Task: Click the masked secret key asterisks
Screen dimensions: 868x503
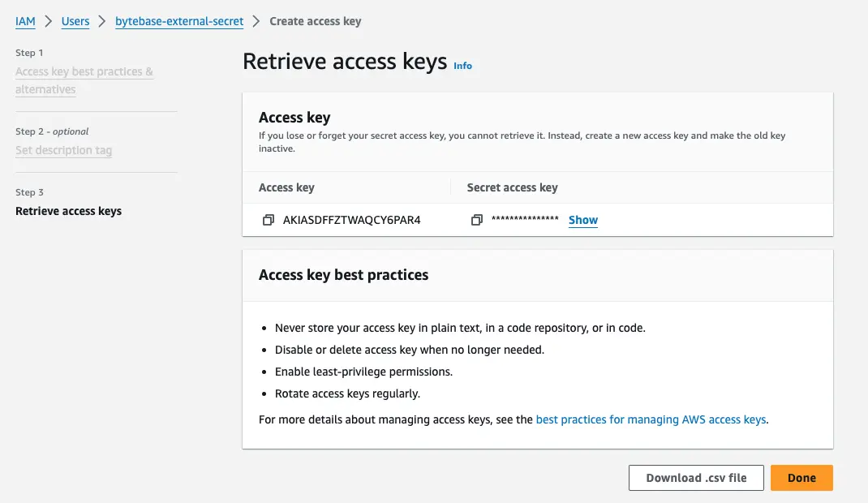Action: [x=525, y=219]
